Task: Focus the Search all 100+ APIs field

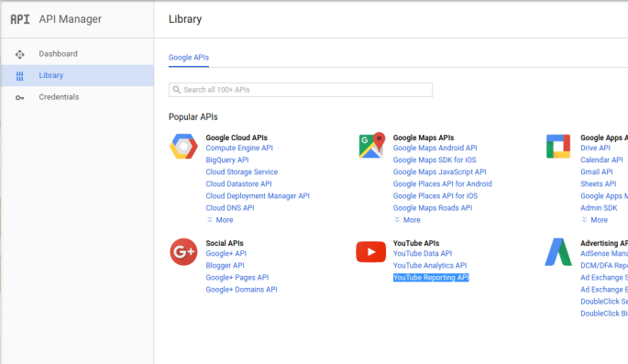Action: [301, 90]
